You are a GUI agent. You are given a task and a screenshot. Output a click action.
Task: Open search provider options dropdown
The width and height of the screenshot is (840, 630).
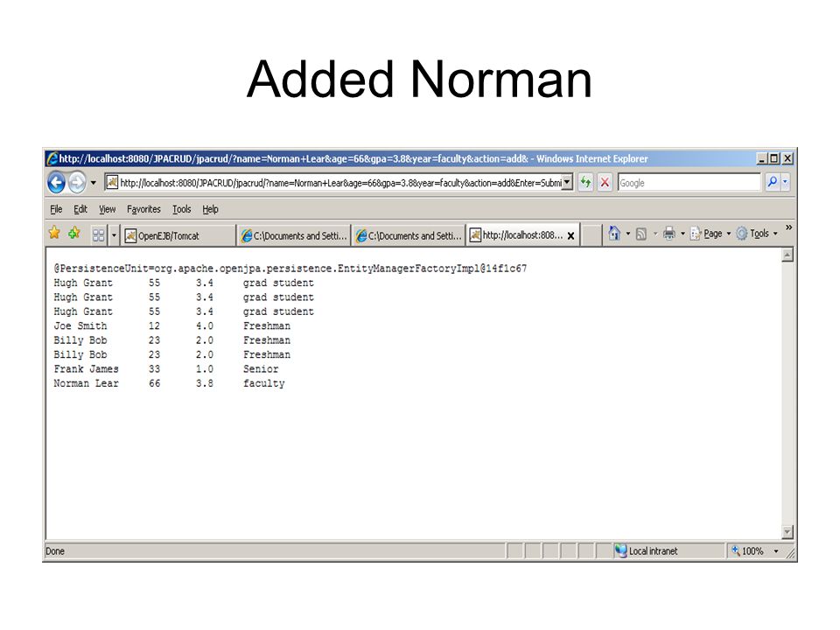point(786,182)
